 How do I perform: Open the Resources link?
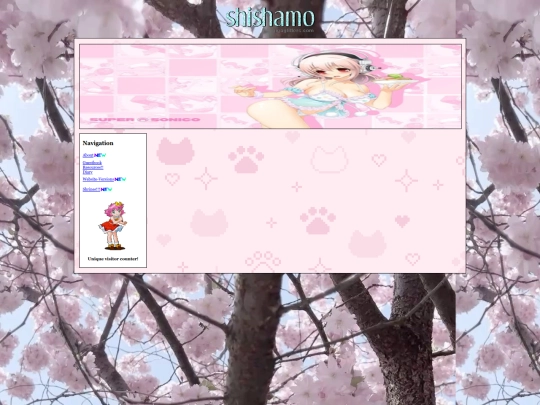[93, 167]
